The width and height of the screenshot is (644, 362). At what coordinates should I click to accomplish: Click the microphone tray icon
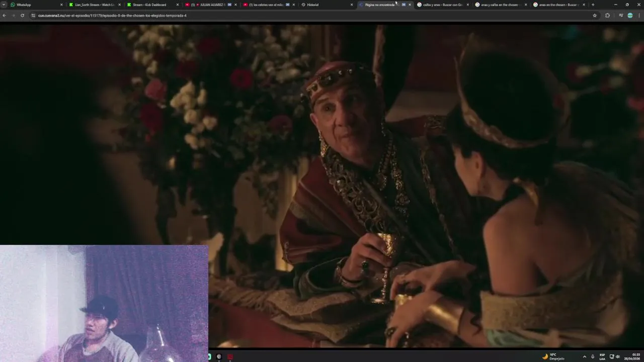593,356
